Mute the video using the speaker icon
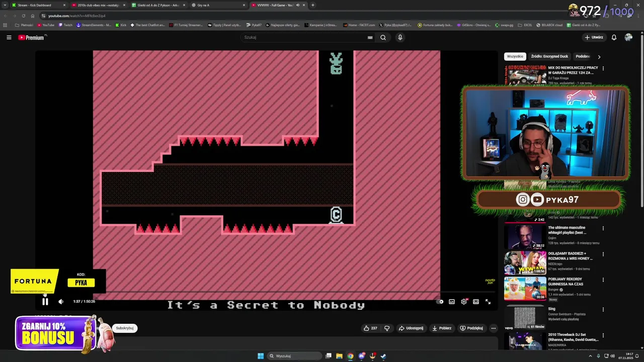The width and height of the screenshot is (644, 362). [61, 302]
